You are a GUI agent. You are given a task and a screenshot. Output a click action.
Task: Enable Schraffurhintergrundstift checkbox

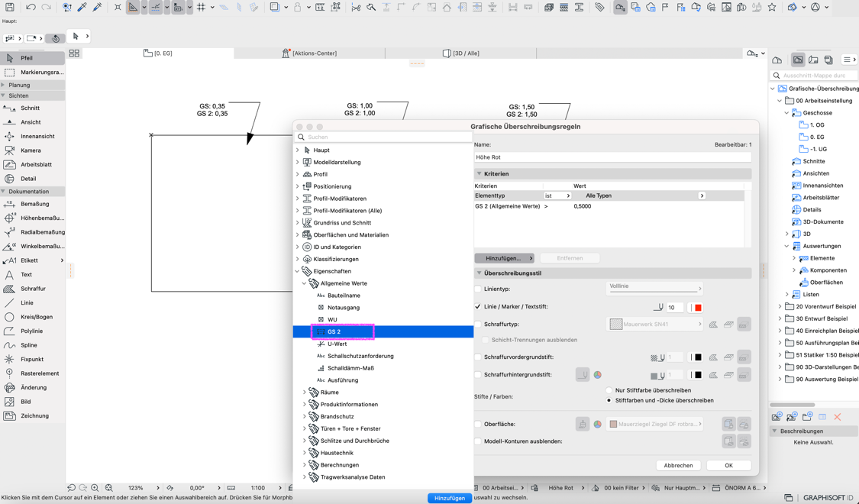tap(478, 375)
